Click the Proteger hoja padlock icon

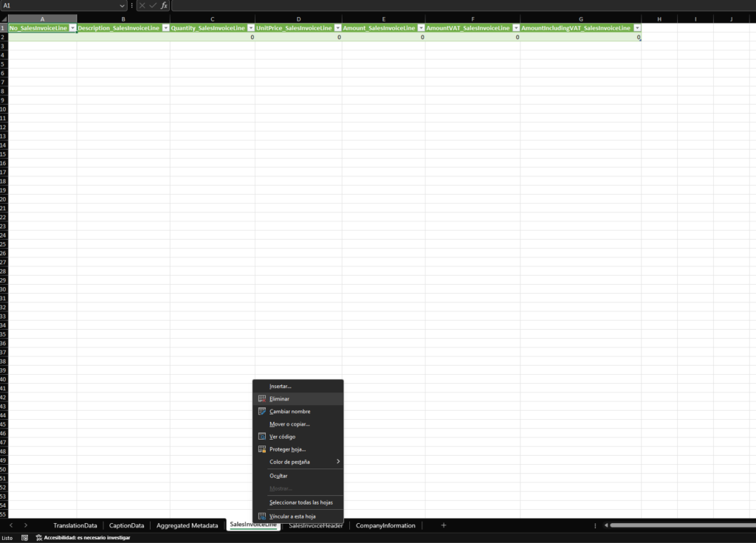coord(262,449)
